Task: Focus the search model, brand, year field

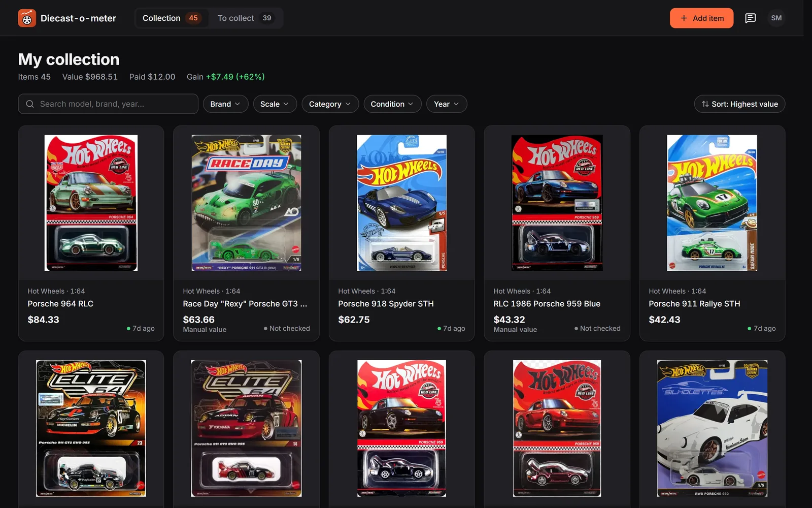Action: pyautogui.click(x=108, y=104)
